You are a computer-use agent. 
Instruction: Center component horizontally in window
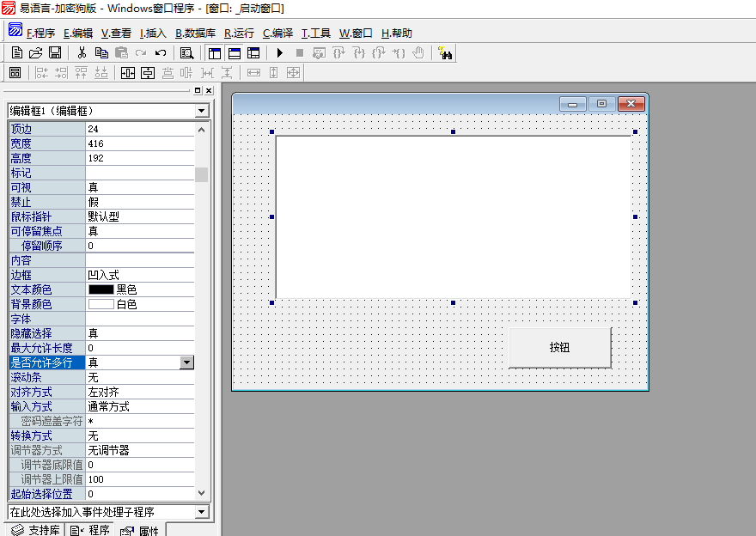(x=128, y=73)
